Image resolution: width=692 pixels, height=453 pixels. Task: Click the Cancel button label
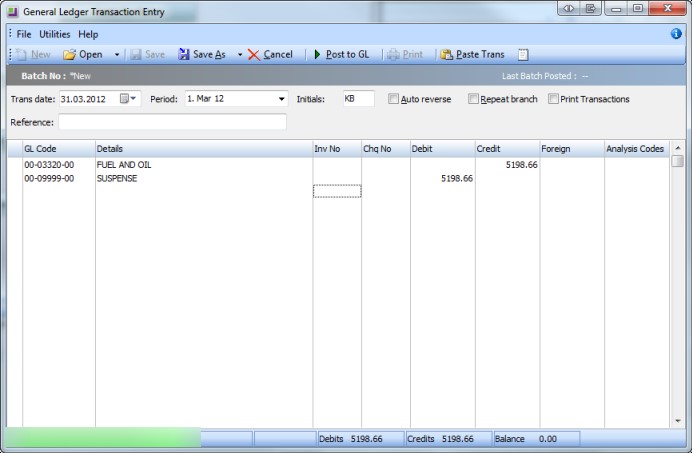pos(278,54)
